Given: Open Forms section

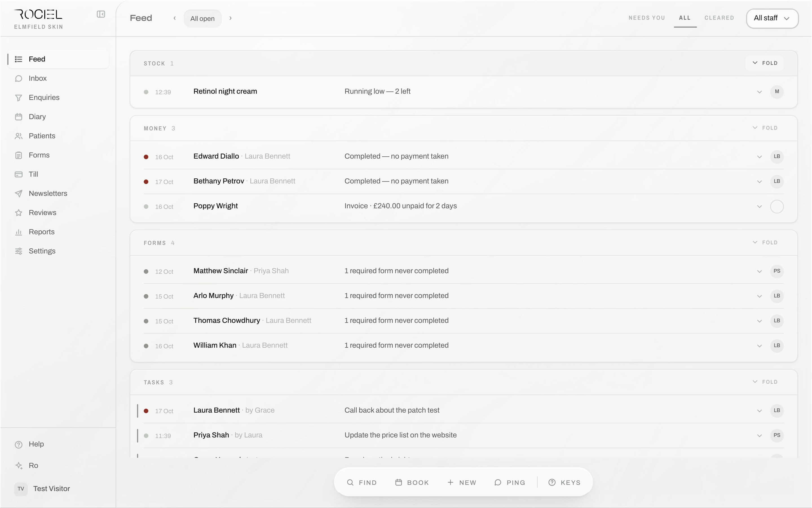Looking at the screenshot, I should (58, 155).
